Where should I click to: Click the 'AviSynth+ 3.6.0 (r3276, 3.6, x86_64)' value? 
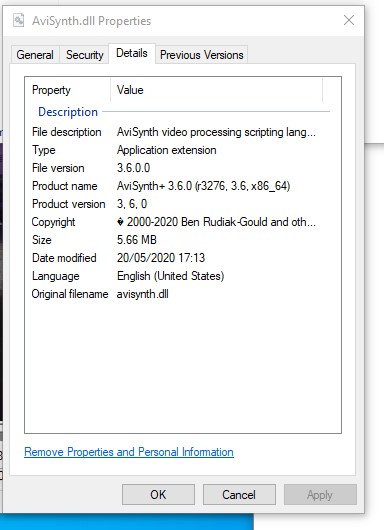[x=203, y=186]
